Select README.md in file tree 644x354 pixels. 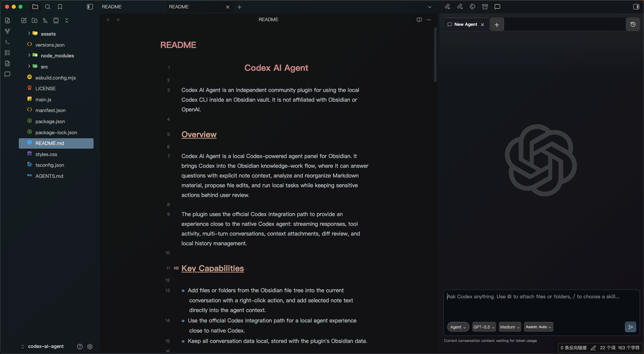coord(56,143)
